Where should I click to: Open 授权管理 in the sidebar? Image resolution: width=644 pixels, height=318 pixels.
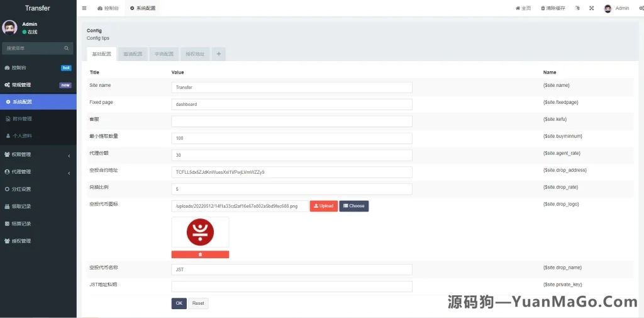pyautogui.click(x=38, y=241)
